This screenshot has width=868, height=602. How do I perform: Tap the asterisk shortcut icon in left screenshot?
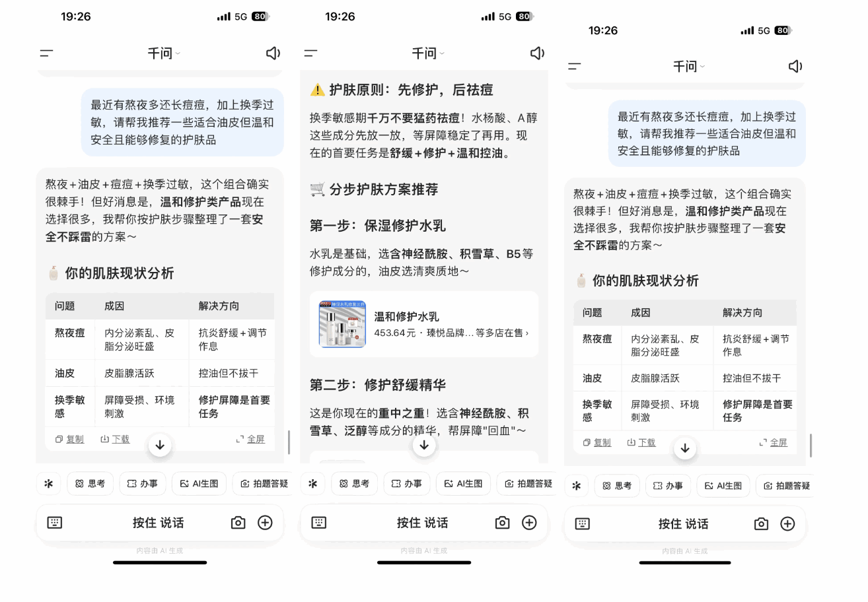[x=48, y=484]
